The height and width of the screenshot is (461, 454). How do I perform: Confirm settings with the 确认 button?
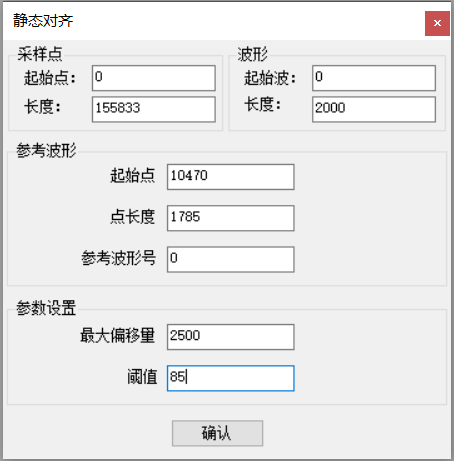tap(217, 433)
